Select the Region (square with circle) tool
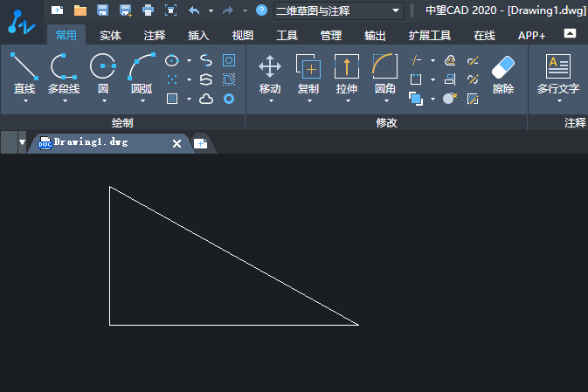Image resolution: width=588 pixels, height=392 pixels. [x=229, y=60]
